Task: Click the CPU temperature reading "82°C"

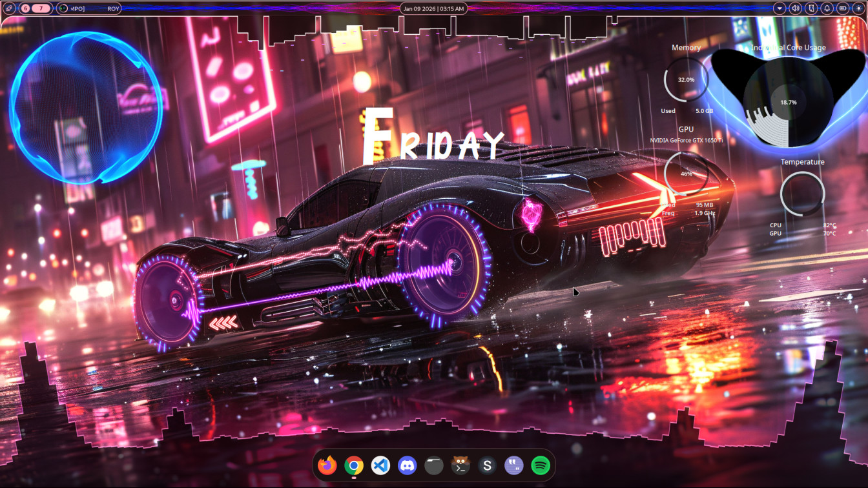Action: (829, 225)
